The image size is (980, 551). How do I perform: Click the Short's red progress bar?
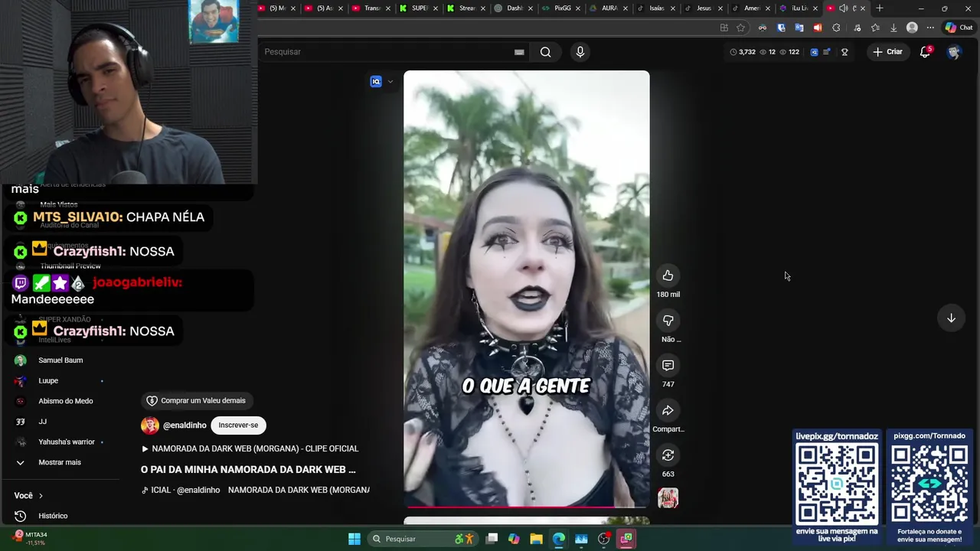[527, 507]
